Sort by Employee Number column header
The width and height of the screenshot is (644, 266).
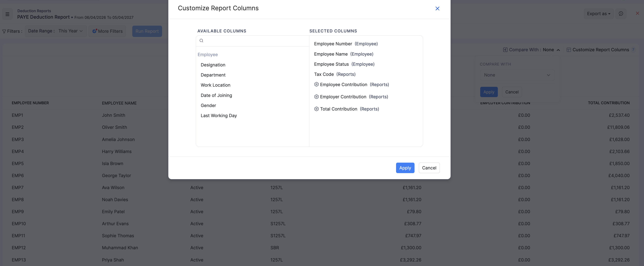point(30,103)
